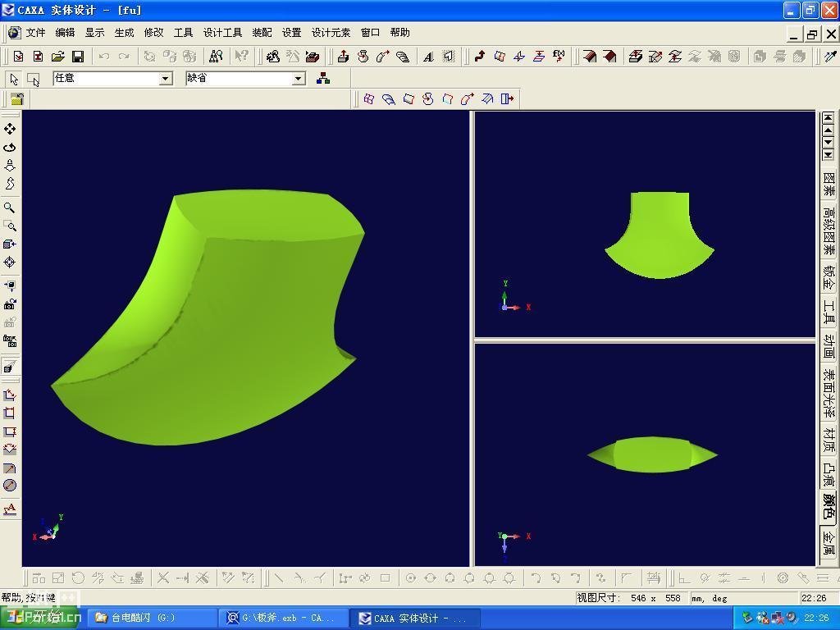Toggle the perspective view icon
This screenshot has height=630, width=840.
[x=10, y=367]
